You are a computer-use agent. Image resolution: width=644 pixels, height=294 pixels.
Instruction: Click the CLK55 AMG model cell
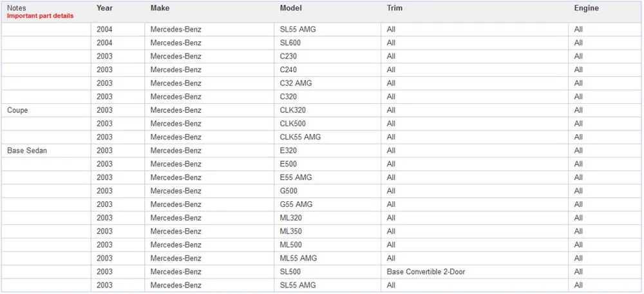tap(300, 137)
